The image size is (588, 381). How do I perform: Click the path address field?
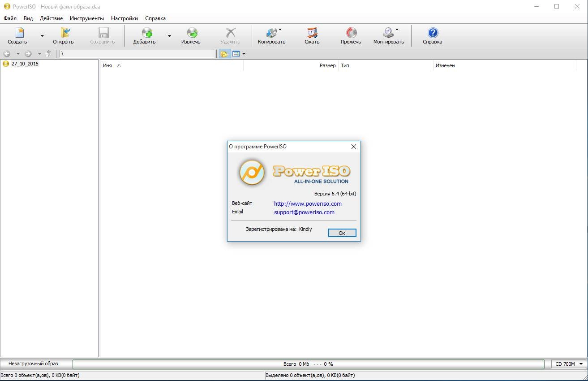[137, 54]
